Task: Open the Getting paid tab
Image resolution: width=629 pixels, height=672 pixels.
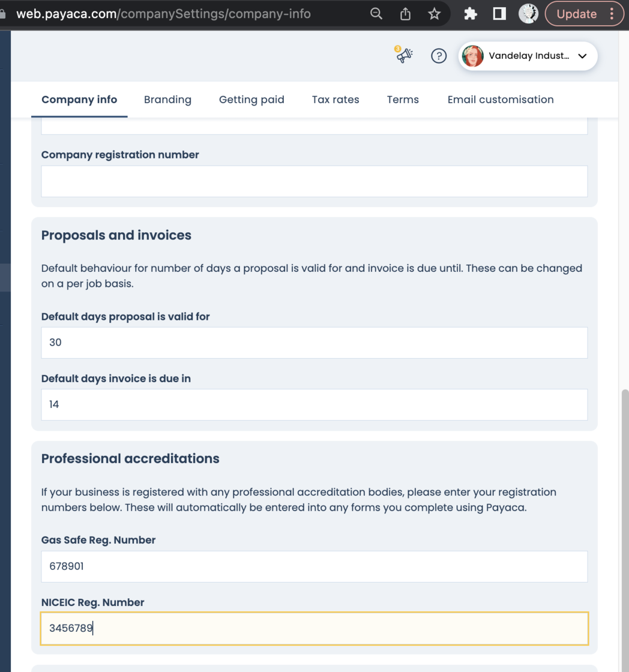Action: [x=251, y=100]
